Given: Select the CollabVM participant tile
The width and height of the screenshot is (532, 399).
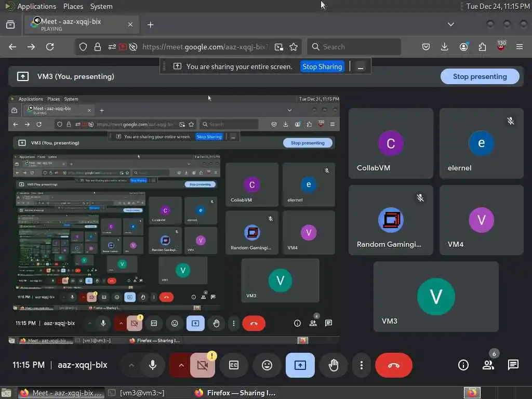Looking at the screenshot, I should tap(391, 143).
